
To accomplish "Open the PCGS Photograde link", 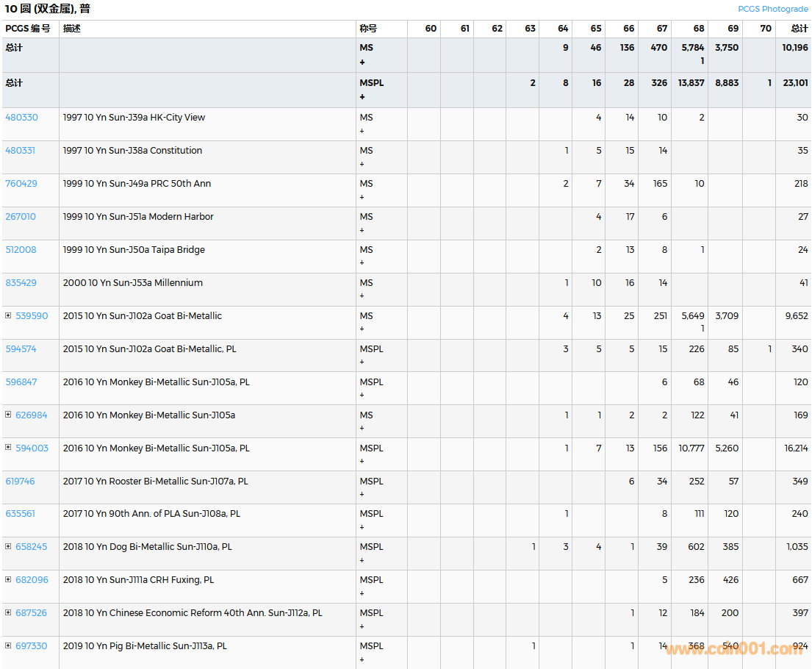I will pyautogui.click(x=772, y=9).
